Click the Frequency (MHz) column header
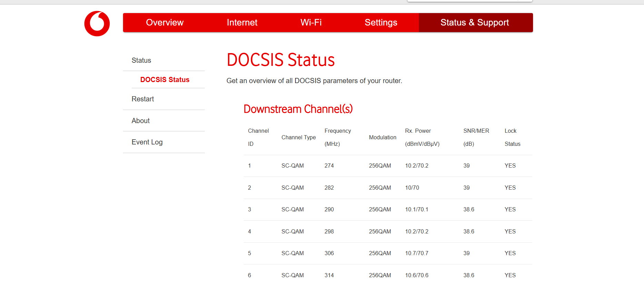Viewport: 644px width, 281px height. coord(338,137)
